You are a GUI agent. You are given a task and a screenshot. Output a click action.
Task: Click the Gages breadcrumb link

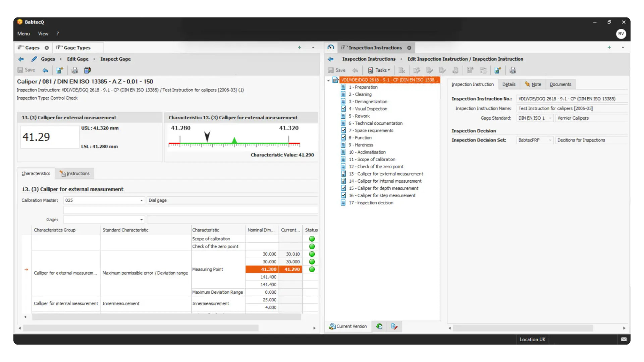[x=48, y=59]
